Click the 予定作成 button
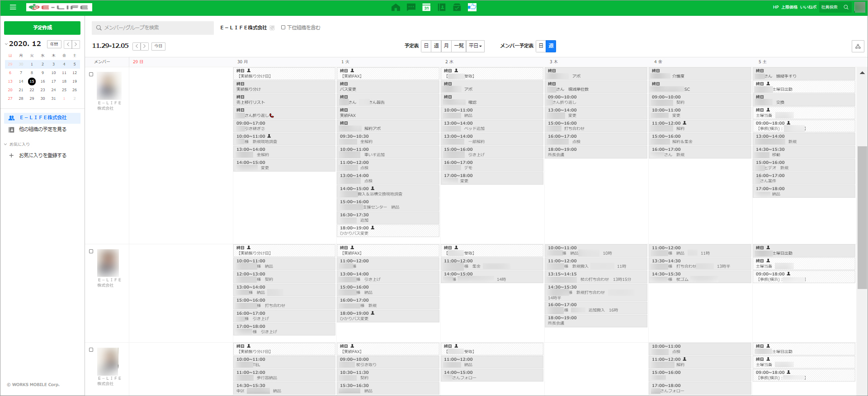Screen dimensions: 868x396 42,28
